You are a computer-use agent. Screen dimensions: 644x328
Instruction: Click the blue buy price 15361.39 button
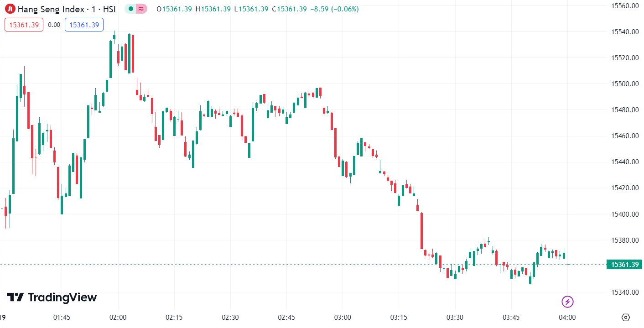[84, 25]
